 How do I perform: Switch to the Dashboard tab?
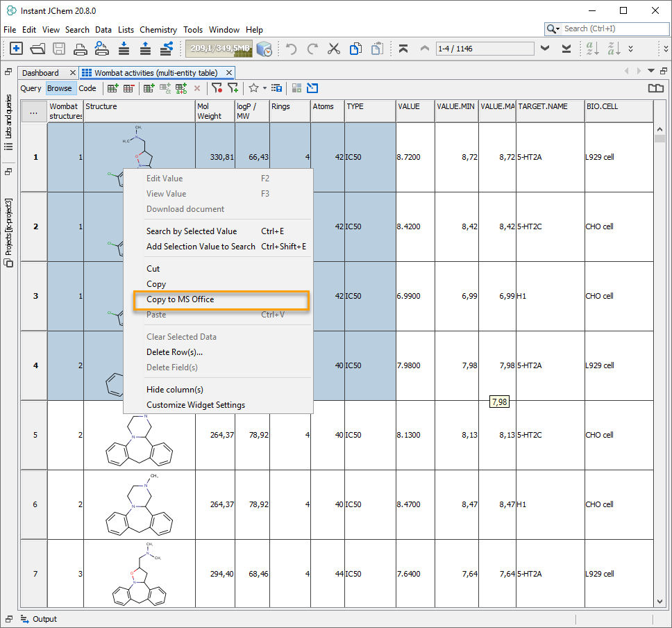[40, 73]
